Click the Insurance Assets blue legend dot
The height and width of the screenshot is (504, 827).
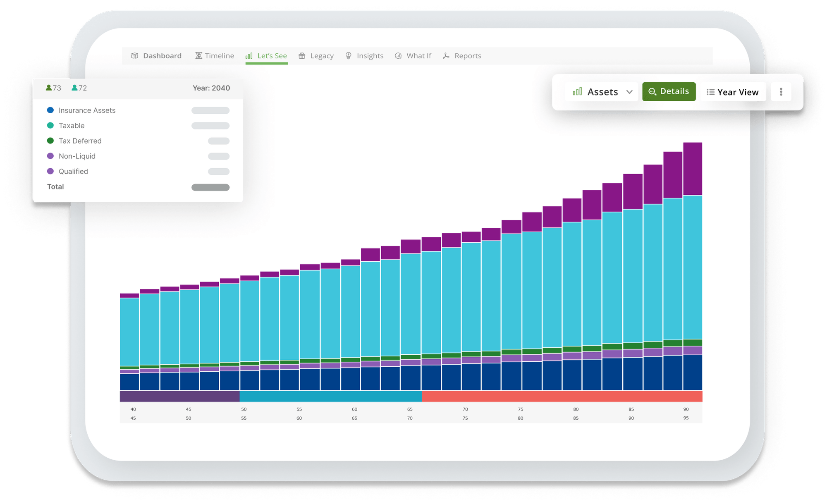click(50, 110)
